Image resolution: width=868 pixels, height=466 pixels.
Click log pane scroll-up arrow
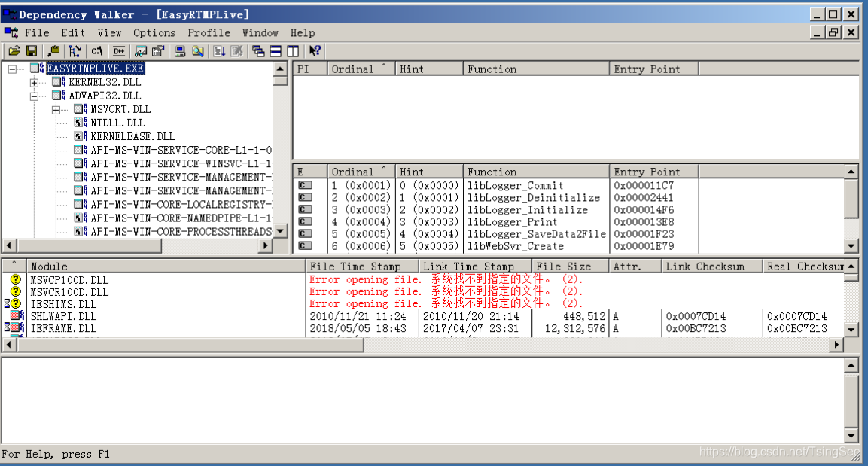[x=851, y=365]
